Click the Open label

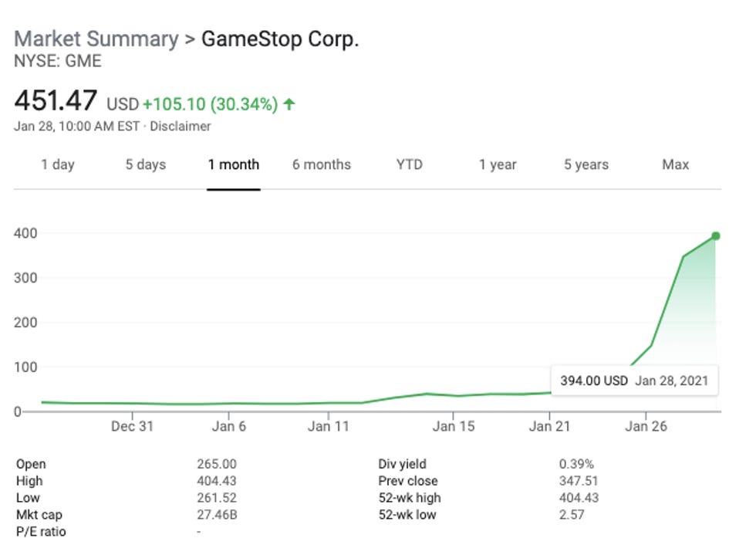click(x=31, y=464)
